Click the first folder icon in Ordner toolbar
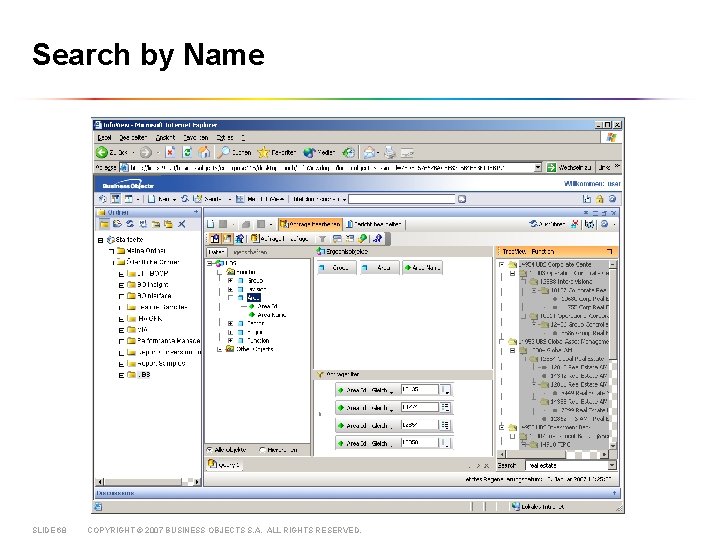The image size is (720, 540). (x=105, y=224)
